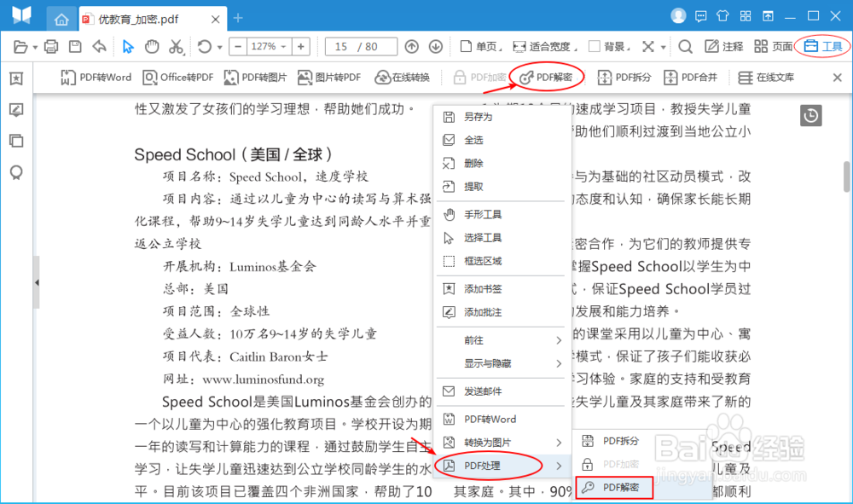Add a new tab with plus
Image resolution: width=853 pixels, height=504 pixels.
[238, 19]
